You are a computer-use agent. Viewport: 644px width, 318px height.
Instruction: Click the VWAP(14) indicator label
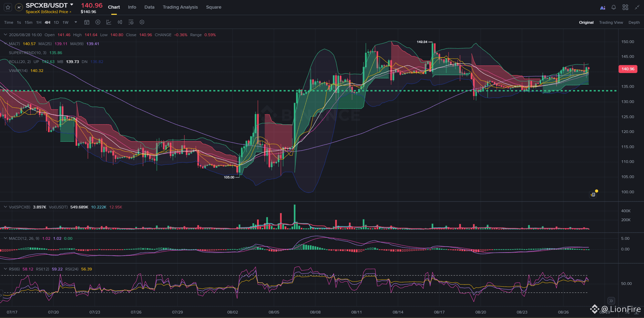tap(18, 71)
